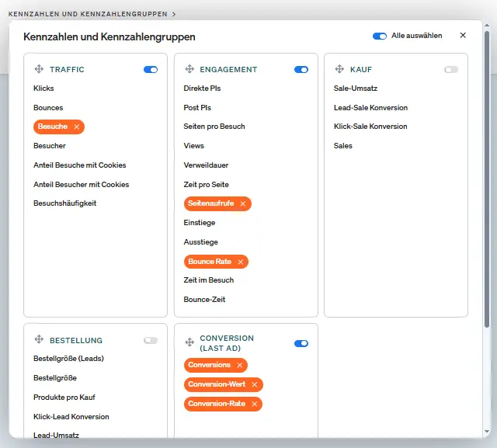
Task: Disable the Engagement group toggle
Action: point(301,69)
